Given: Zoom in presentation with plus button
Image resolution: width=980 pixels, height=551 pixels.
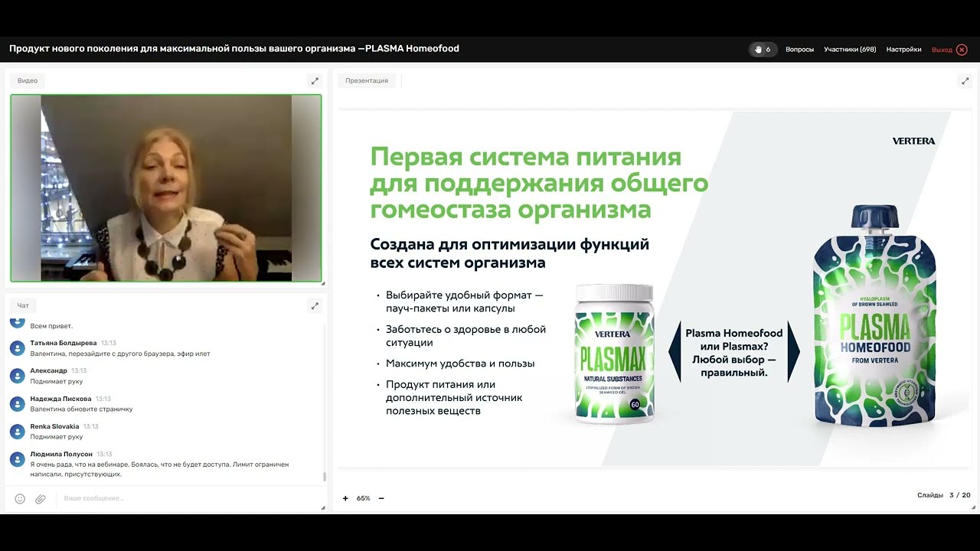Looking at the screenshot, I should pyautogui.click(x=345, y=498).
